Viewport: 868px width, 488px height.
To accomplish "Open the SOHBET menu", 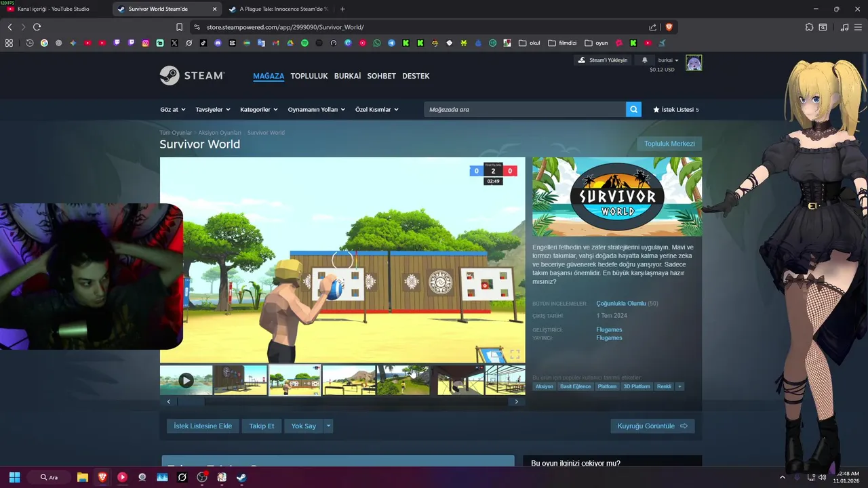I will coord(381,76).
